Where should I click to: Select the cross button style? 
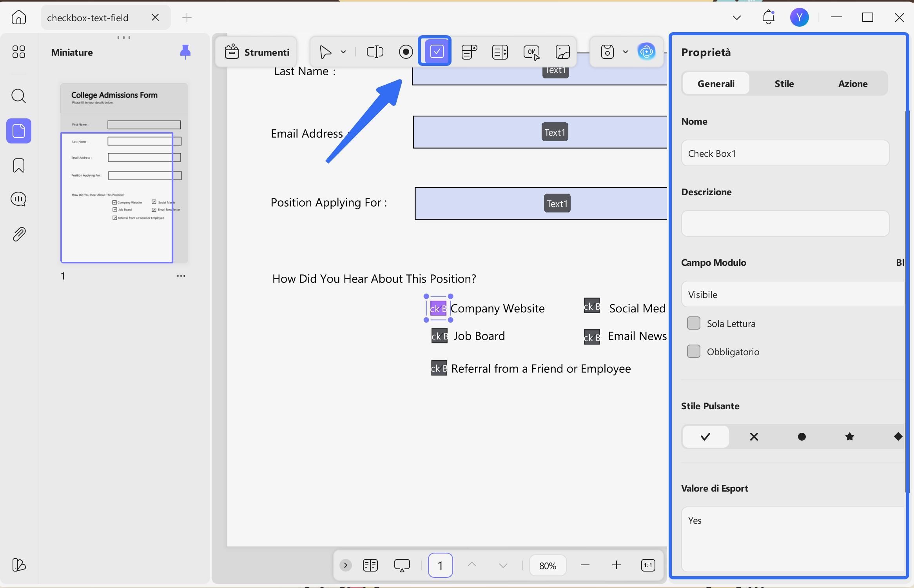pos(754,436)
